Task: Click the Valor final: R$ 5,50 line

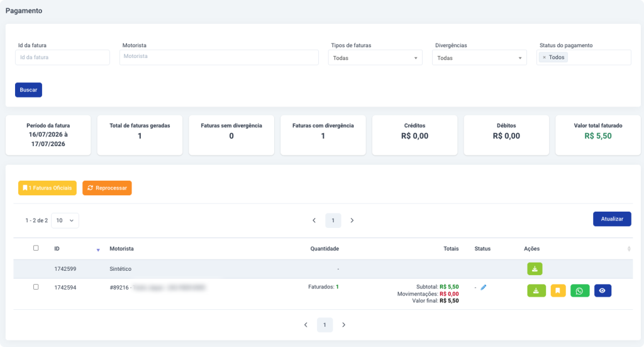Action: click(435, 301)
